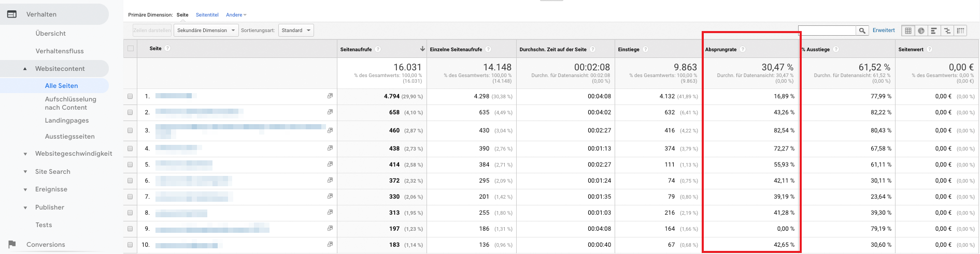Viewport: 980px width, 254px height.
Task: Open row 3 page in new window
Action: tap(330, 130)
